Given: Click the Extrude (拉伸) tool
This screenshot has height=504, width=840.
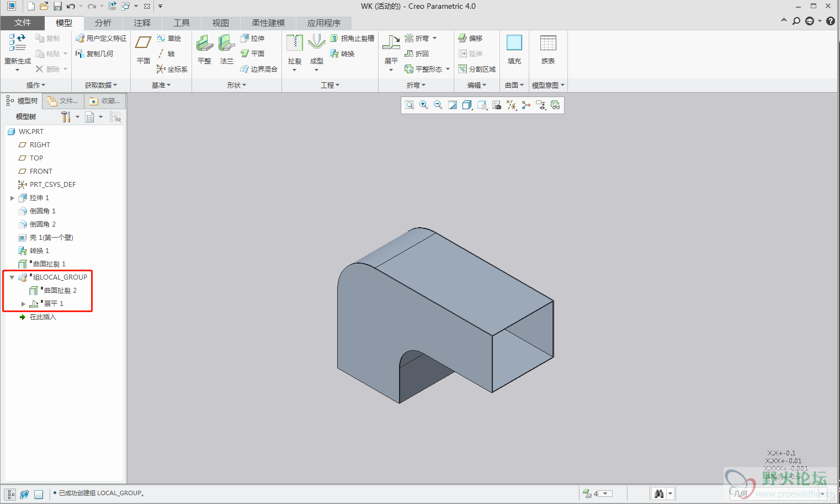Looking at the screenshot, I should 253,38.
